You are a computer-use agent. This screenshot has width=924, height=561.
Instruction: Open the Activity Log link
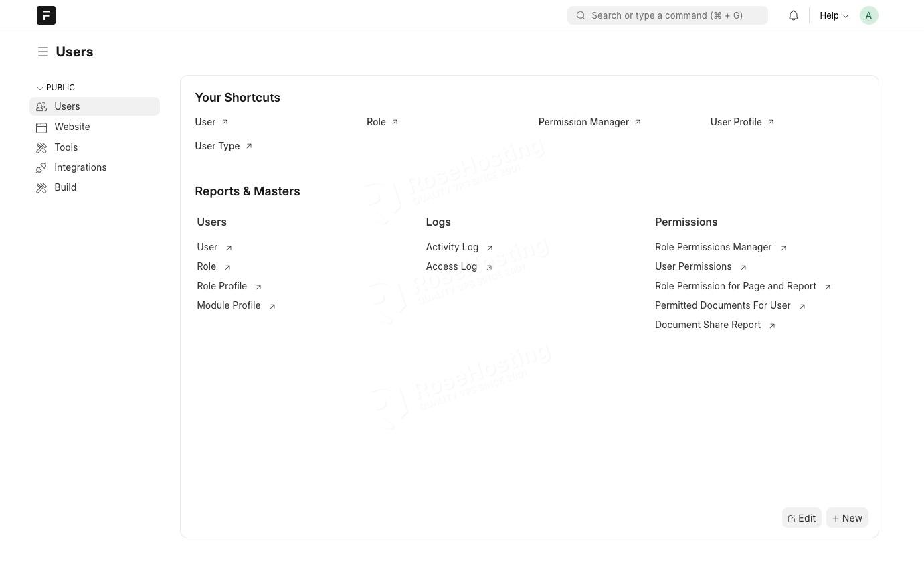click(452, 247)
